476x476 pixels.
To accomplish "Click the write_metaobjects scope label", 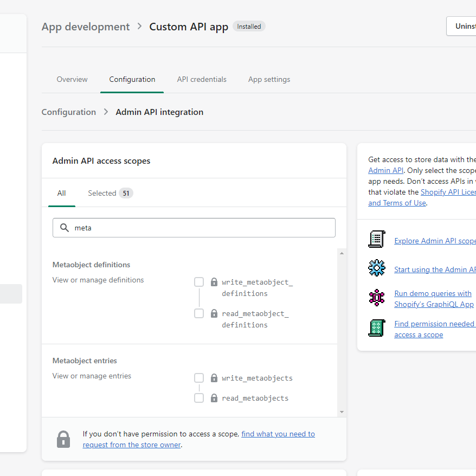I will 257,378.
